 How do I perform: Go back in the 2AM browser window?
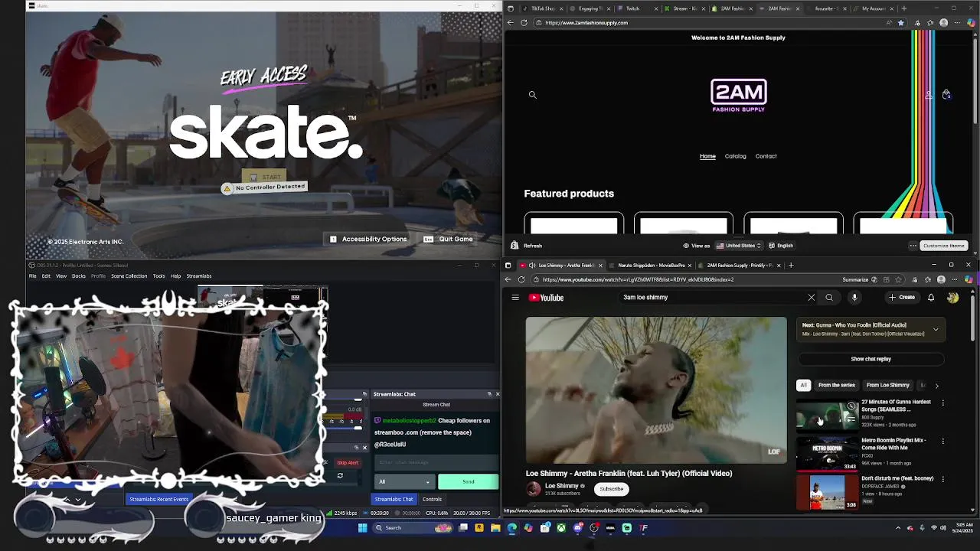[511, 23]
